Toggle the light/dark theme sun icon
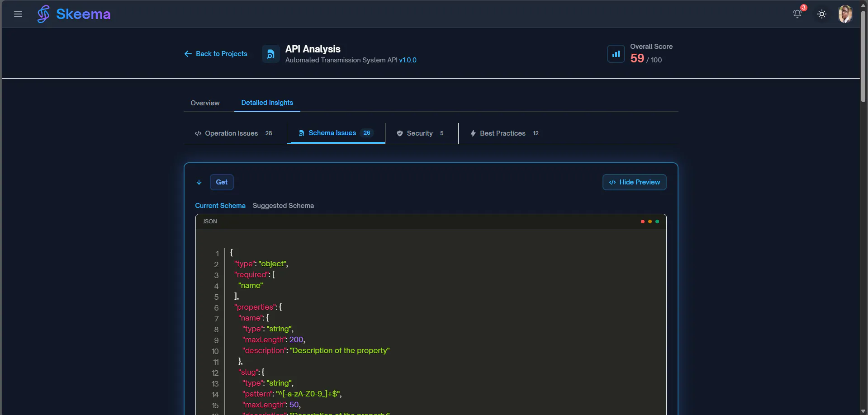Viewport: 868px width, 415px height. [822, 14]
